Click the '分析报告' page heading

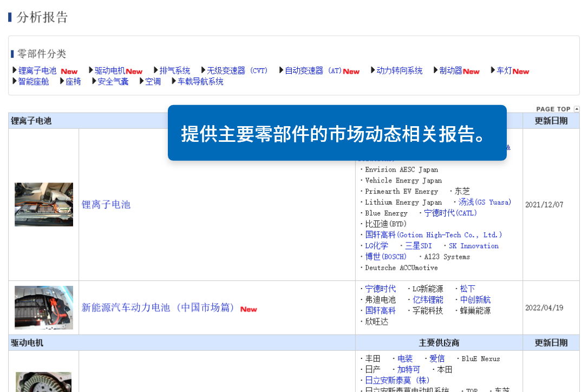tap(42, 17)
